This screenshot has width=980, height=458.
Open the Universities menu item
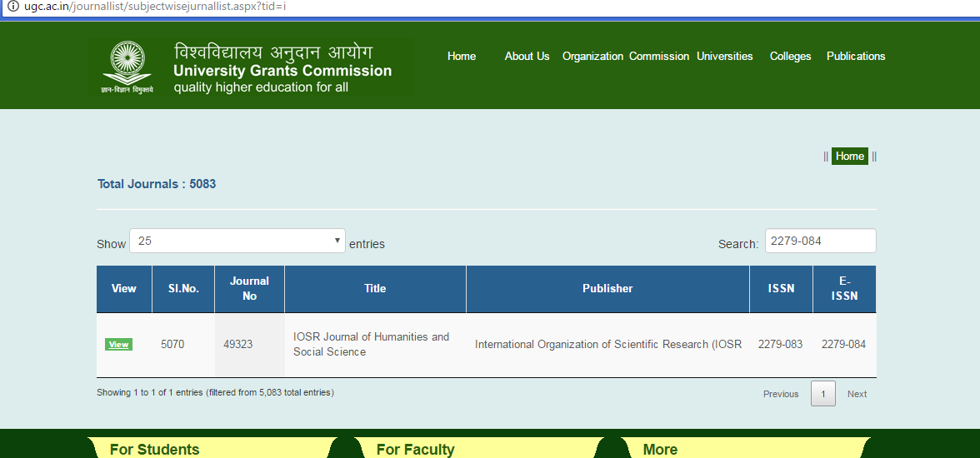point(725,57)
